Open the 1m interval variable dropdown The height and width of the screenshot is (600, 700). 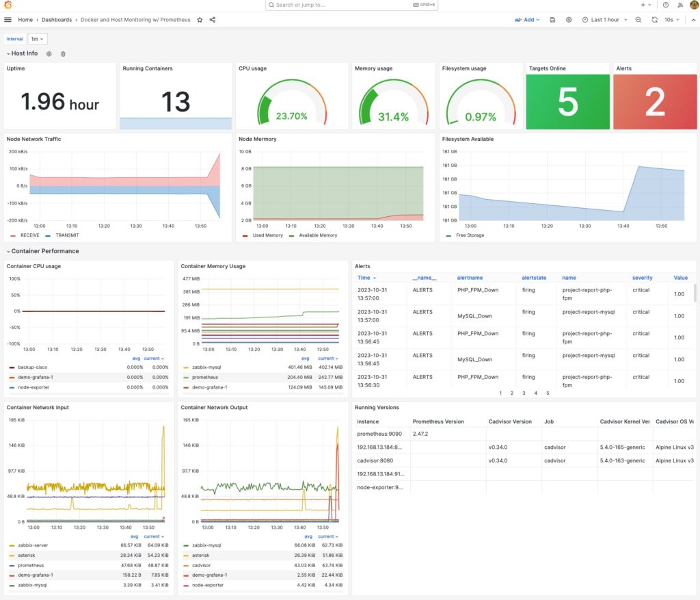point(37,39)
